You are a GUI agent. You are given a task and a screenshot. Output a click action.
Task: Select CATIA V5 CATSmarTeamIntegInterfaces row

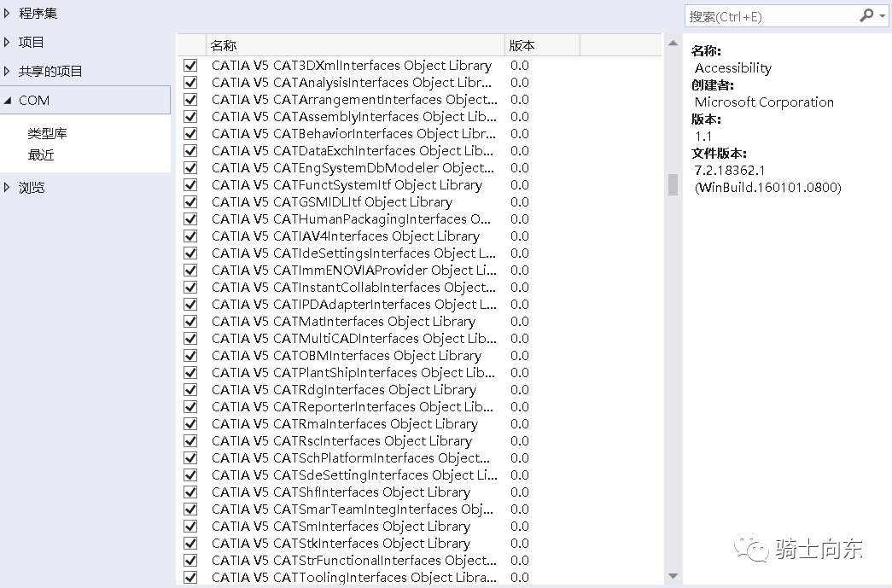(419, 509)
